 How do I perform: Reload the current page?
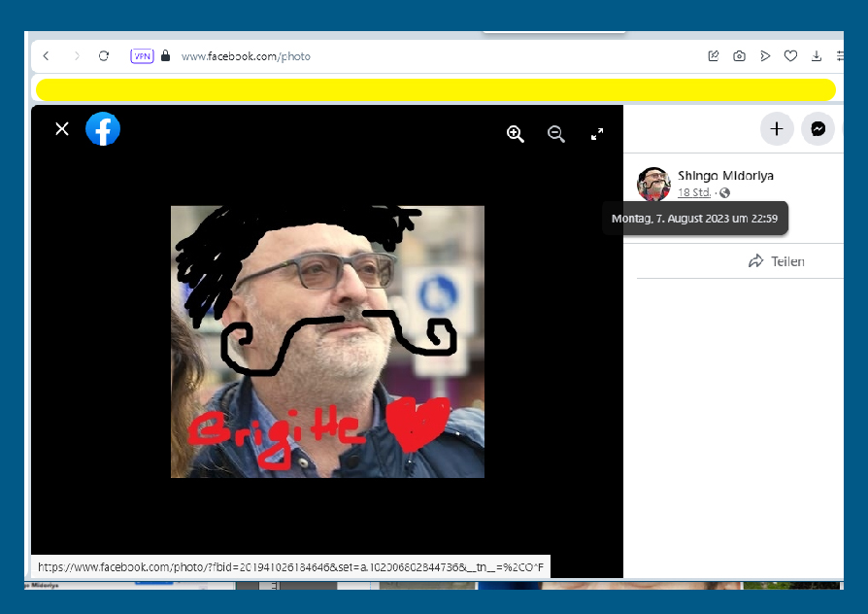pos(104,56)
